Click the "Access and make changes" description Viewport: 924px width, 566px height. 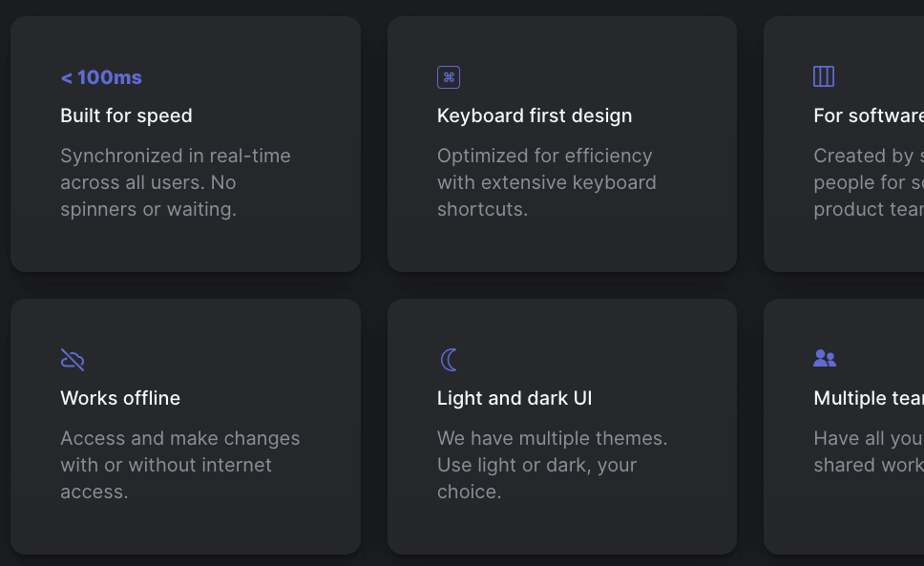180,438
